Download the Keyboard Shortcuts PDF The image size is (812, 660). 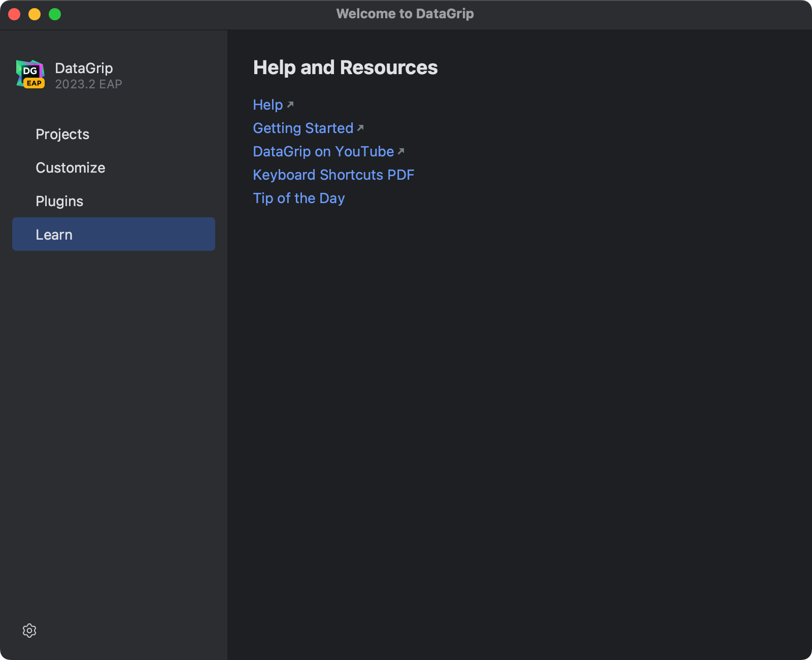[x=333, y=174]
